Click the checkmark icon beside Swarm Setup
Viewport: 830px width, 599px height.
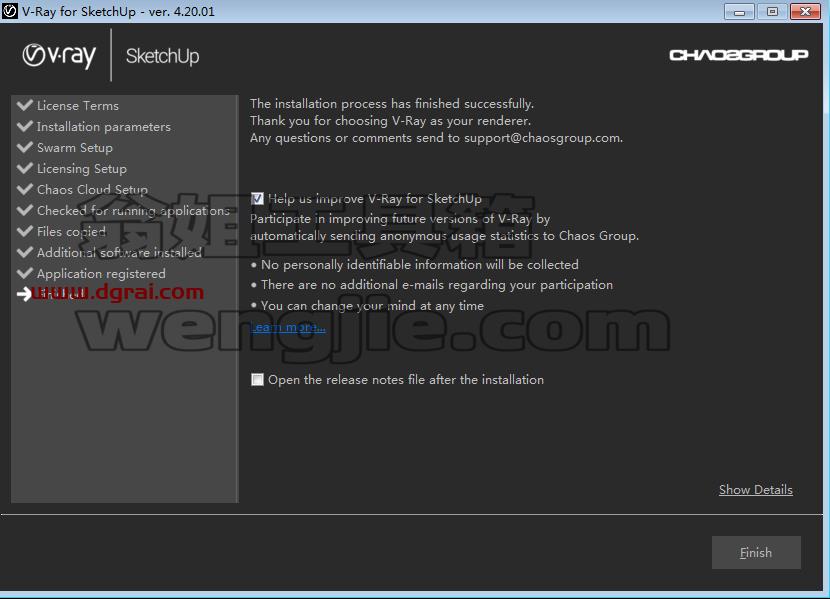click(25, 147)
